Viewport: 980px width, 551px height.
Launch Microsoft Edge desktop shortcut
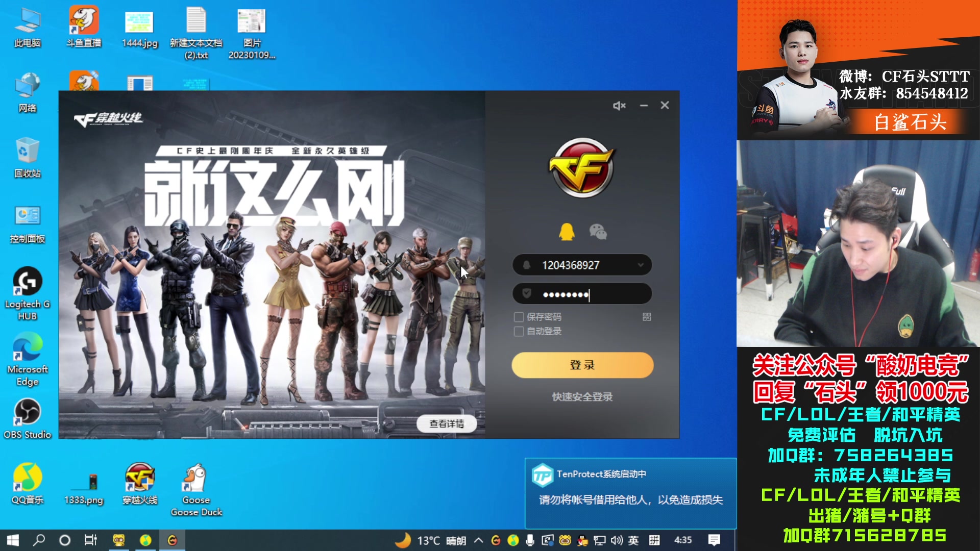point(28,359)
